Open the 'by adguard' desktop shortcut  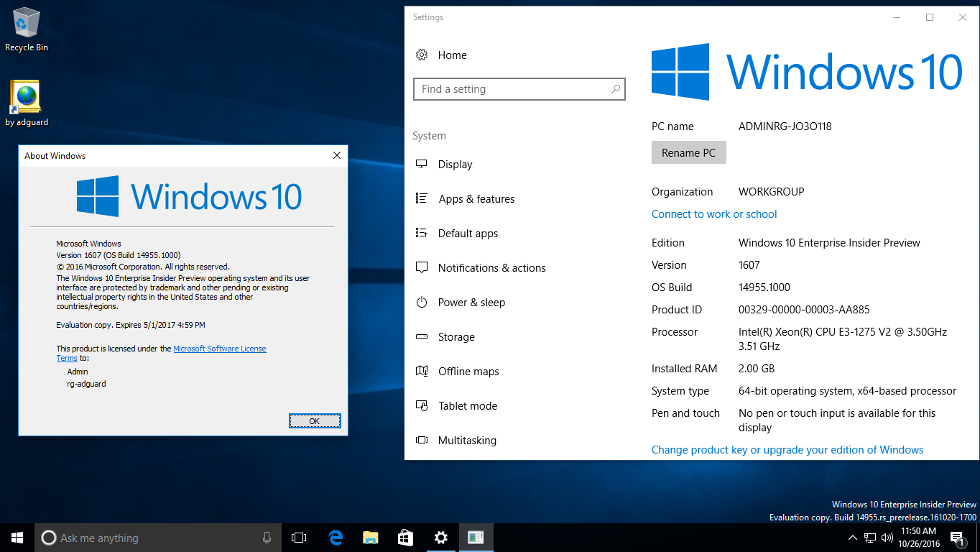27,103
